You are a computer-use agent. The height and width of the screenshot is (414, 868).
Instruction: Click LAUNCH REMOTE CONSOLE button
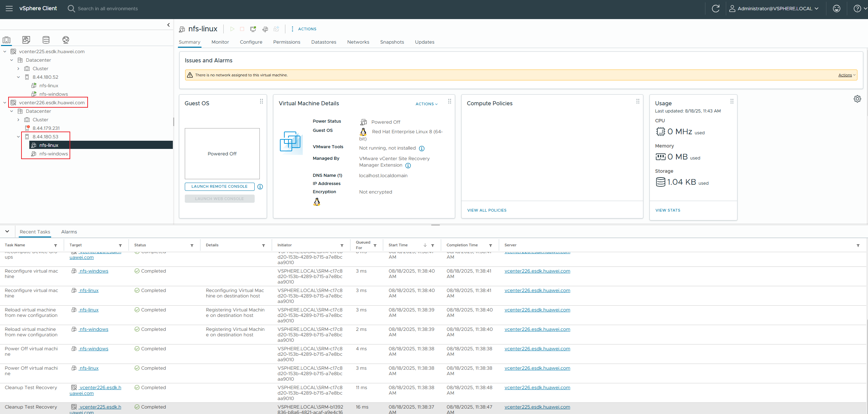tap(220, 186)
